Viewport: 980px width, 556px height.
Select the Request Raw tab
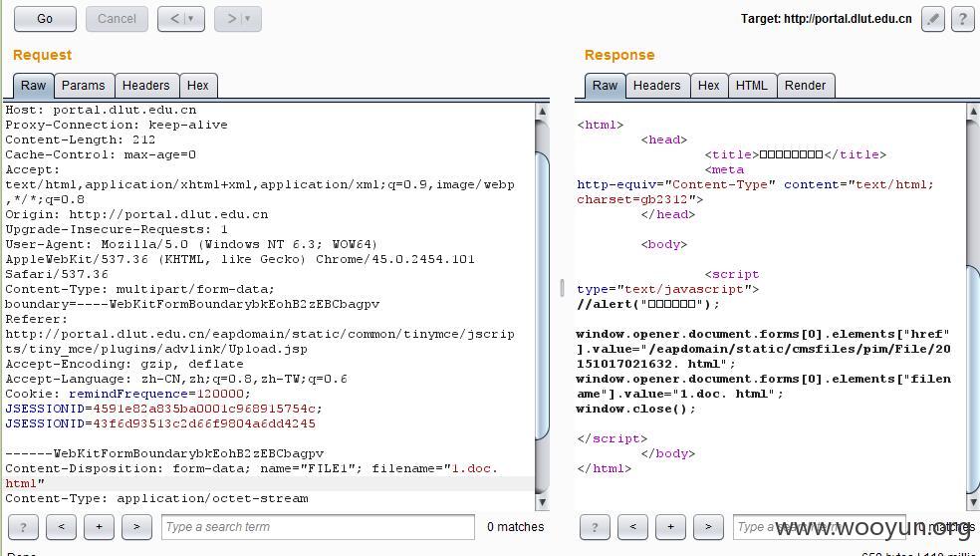pyautogui.click(x=33, y=86)
